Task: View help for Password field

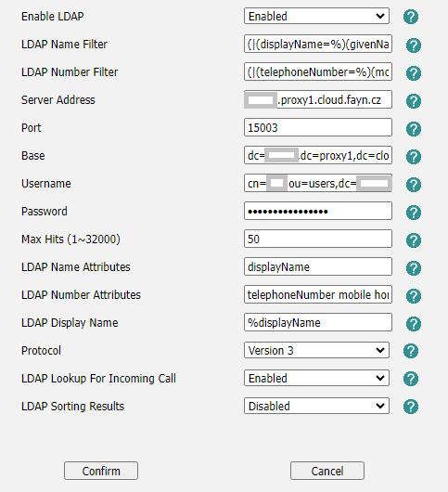Action: click(414, 213)
